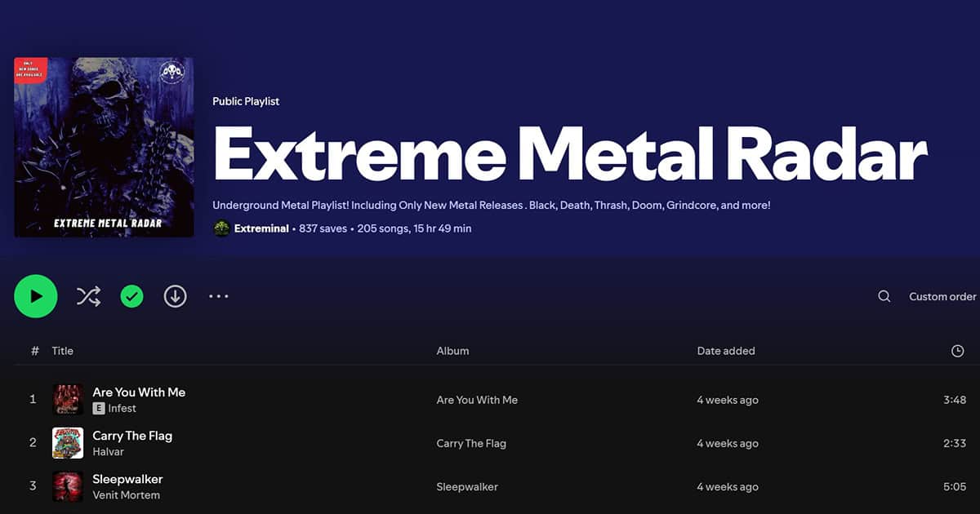Click the Underground Metal Playlist description text
This screenshot has width=980, height=514.
click(x=491, y=205)
